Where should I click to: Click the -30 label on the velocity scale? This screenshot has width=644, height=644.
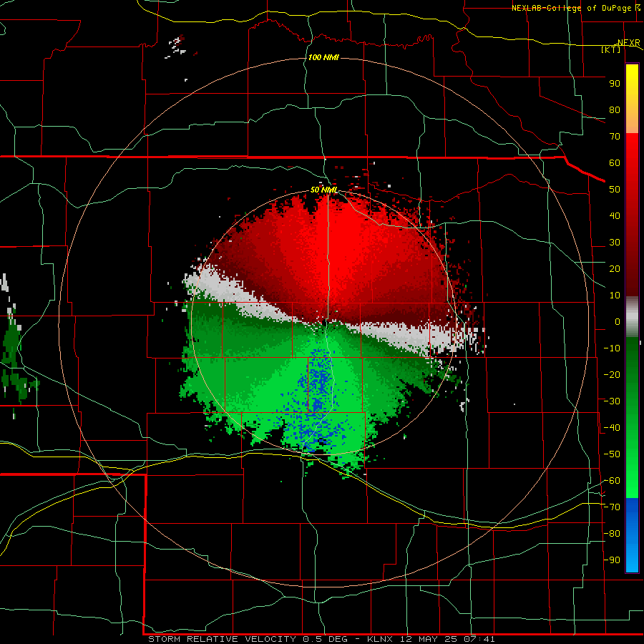coord(612,401)
